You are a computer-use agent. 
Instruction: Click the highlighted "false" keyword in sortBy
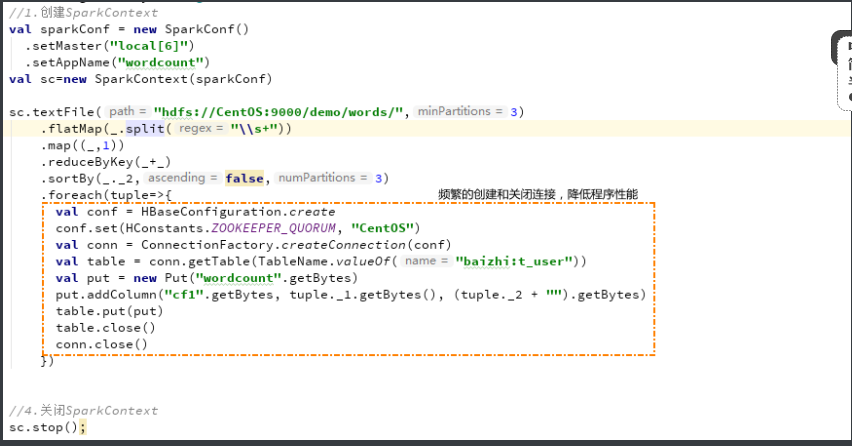[245, 178]
